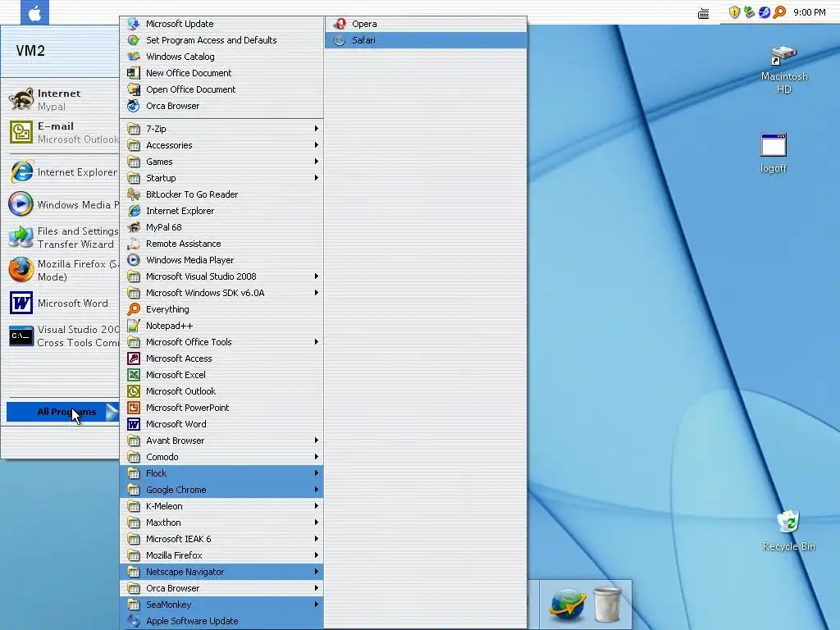Viewport: 840px width, 630px height.
Task: Select the Recycle Bin desktop icon
Action: tap(788, 531)
